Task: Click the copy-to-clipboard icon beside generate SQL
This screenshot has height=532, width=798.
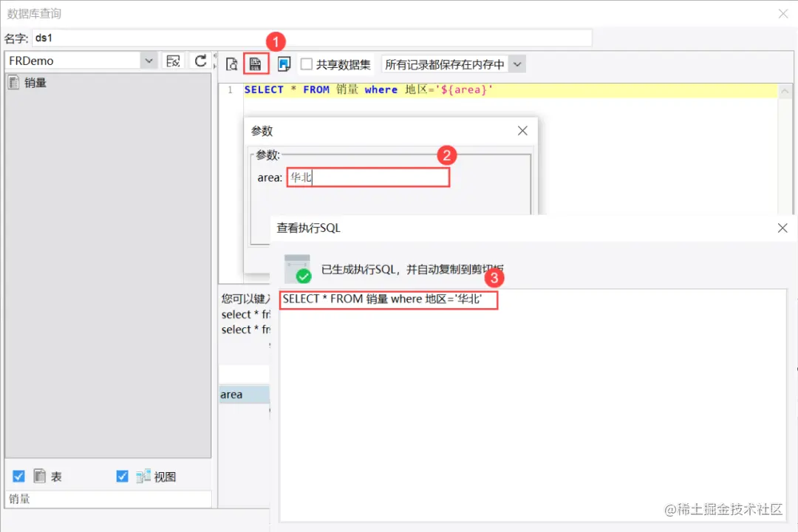Action: (283, 64)
